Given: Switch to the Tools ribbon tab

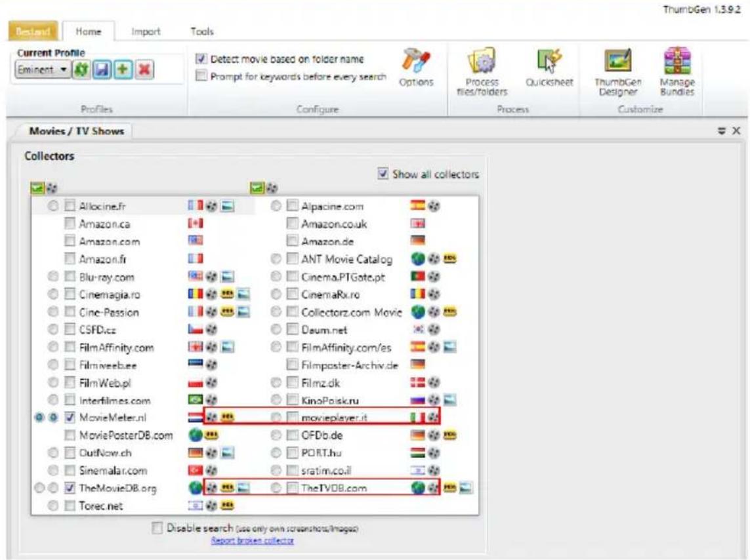Looking at the screenshot, I should click(x=202, y=31).
